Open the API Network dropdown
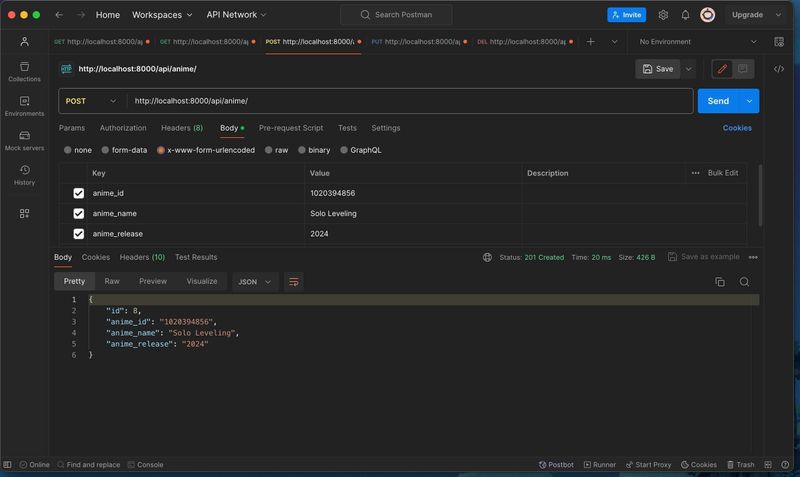 236,15
